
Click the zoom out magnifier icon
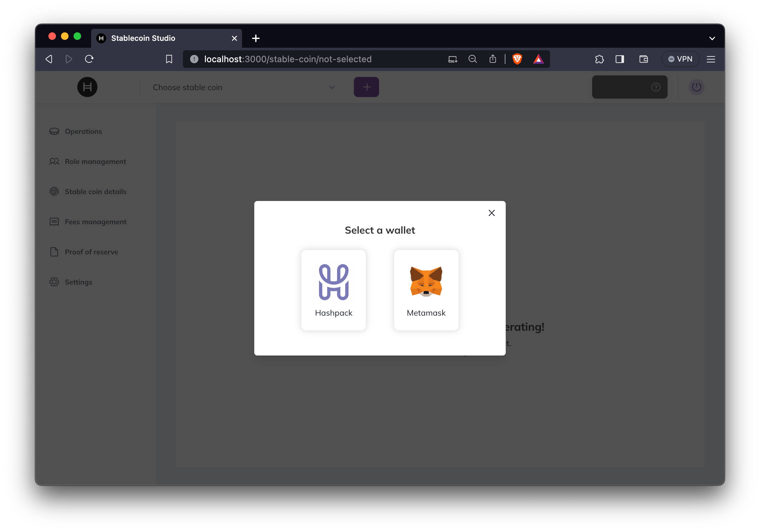point(473,59)
